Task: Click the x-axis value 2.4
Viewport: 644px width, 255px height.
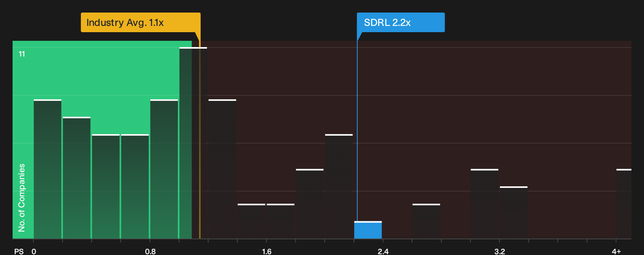Action: tap(383, 251)
